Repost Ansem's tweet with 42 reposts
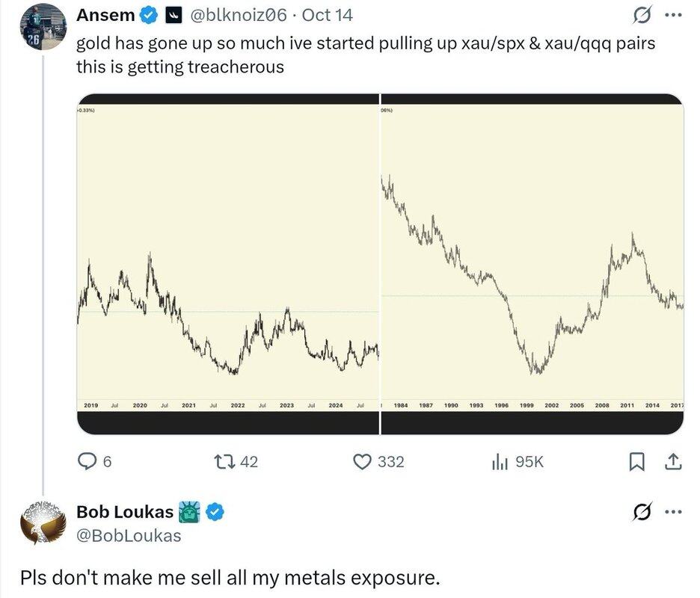Screen dimensions: 700x598 pos(224,462)
